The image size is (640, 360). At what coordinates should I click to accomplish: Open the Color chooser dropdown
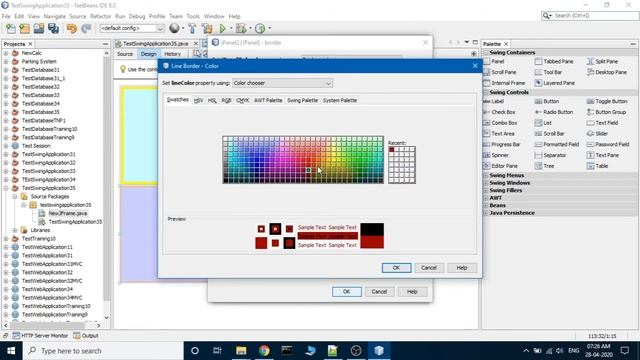pos(282,83)
